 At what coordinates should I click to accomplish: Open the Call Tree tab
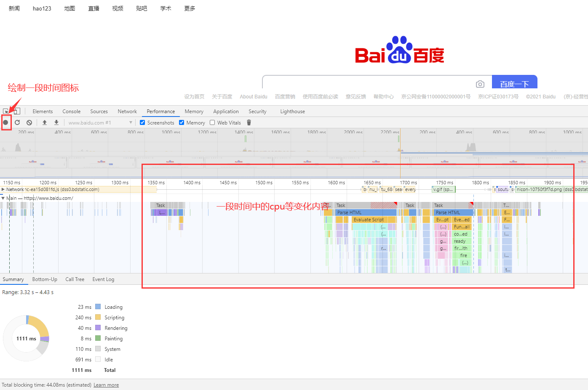click(x=75, y=279)
